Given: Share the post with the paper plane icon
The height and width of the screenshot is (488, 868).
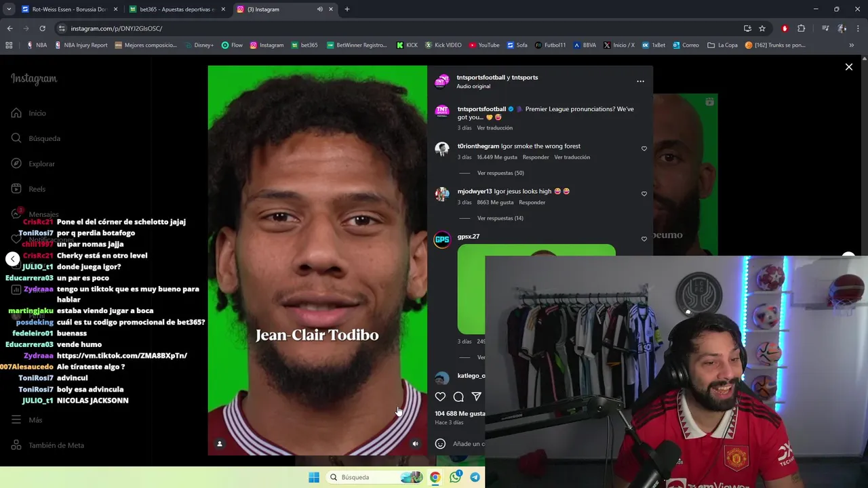Looking at the screenshot, I should (x=477, y=396).
